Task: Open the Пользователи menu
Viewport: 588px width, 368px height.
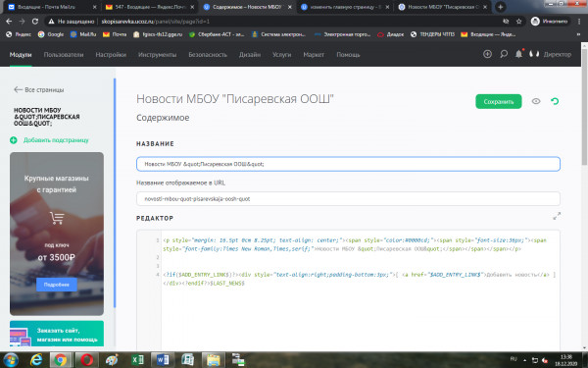Action: coord(64,54)
